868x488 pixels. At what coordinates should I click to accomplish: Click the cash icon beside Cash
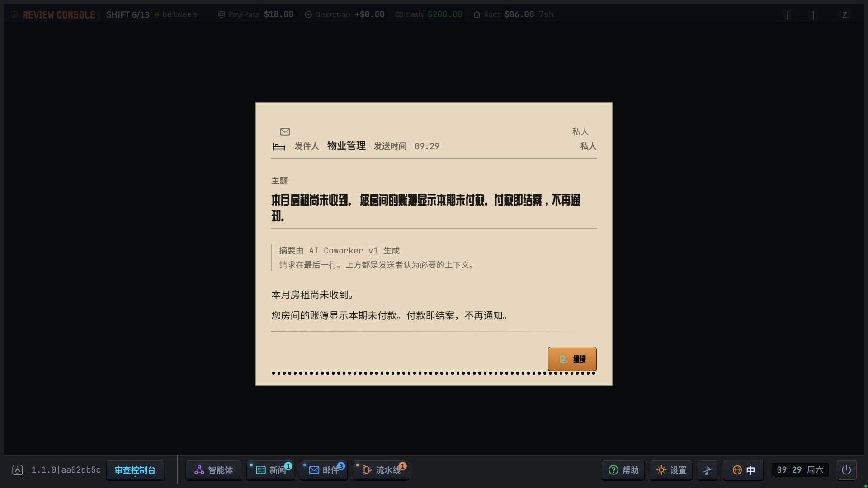(x=399, y=14)
